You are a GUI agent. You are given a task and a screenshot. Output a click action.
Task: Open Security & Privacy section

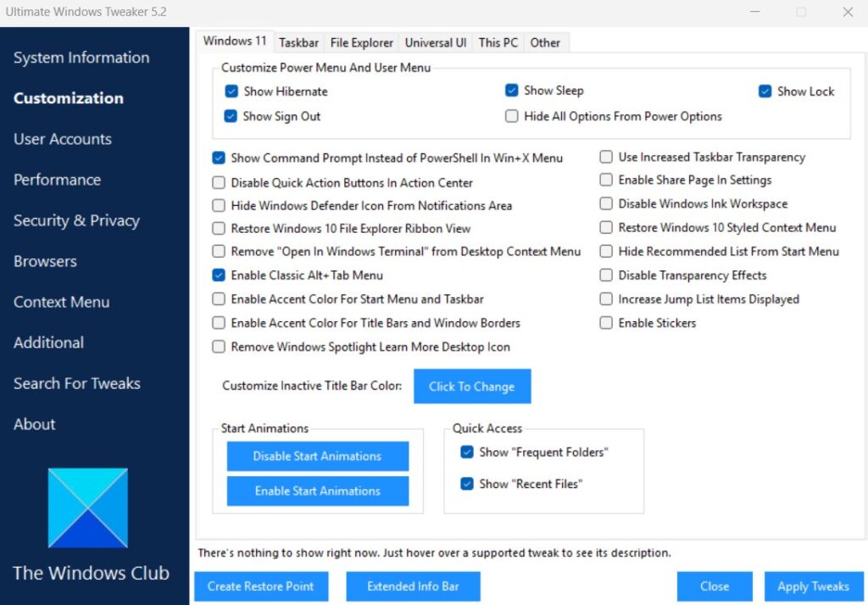pyautogui.click(x=76, y=220)
